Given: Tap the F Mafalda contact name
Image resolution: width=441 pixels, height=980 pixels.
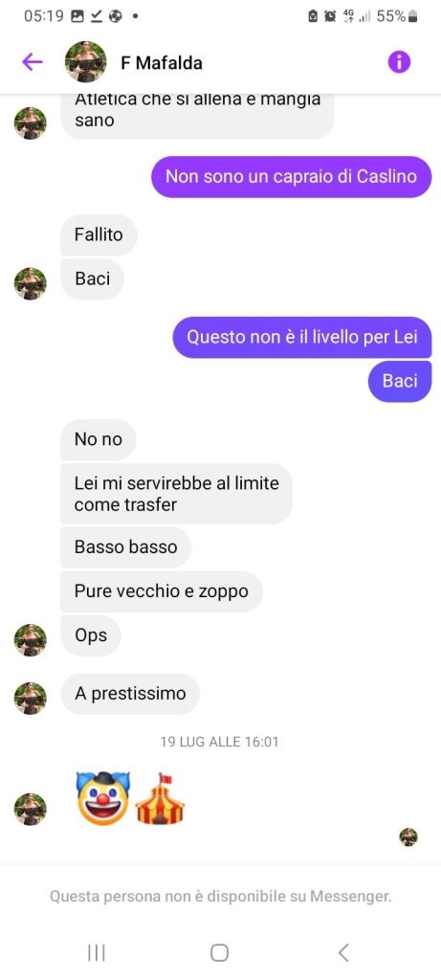Looking at the screenshot, I should point(161,63).
